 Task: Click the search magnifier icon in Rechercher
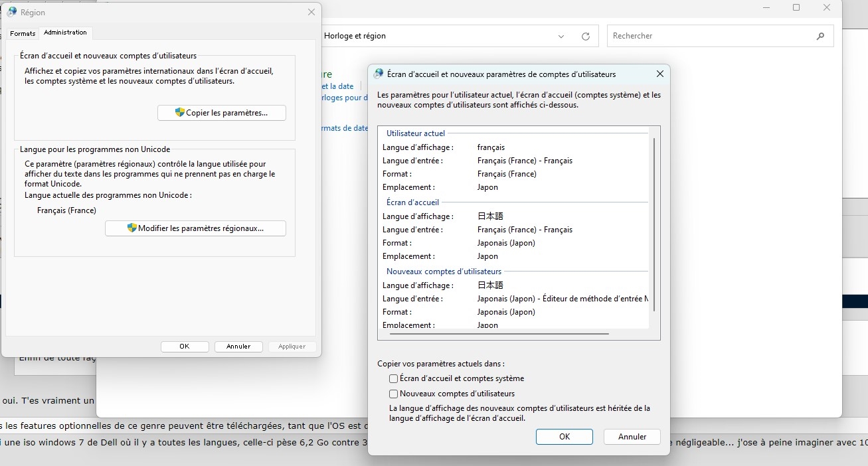coord(820,37)
